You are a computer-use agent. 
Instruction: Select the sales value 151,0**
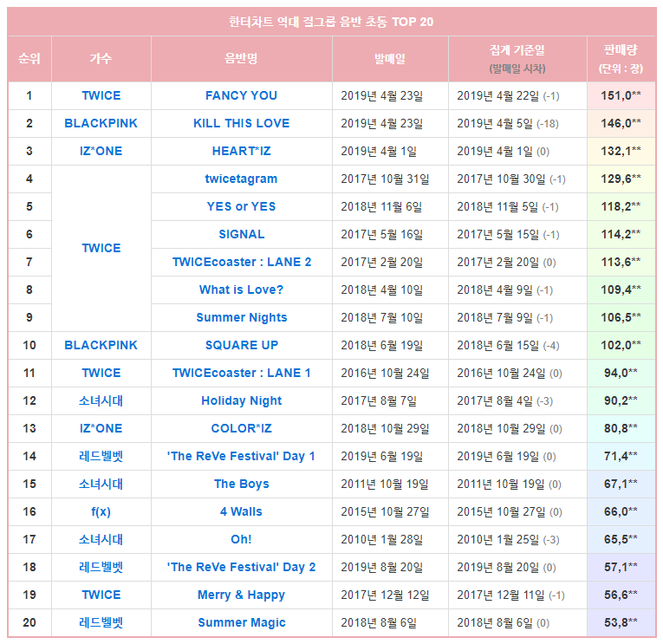tap(621, 95)
